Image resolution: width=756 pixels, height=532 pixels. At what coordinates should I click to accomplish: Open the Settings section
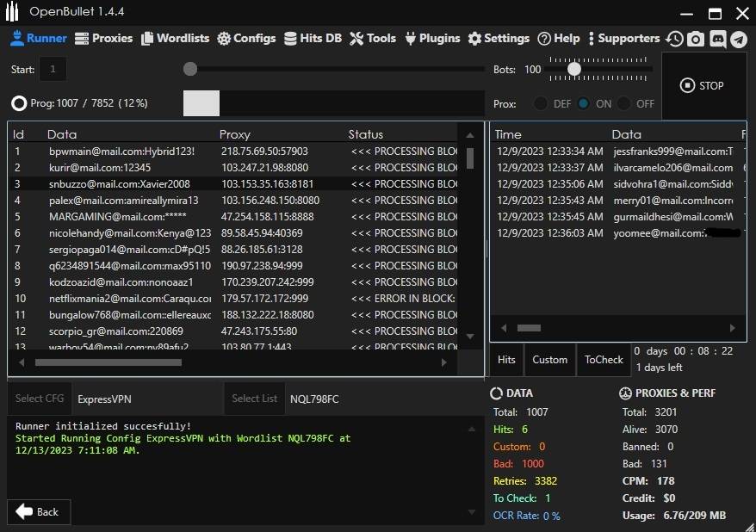click(499, 39)
